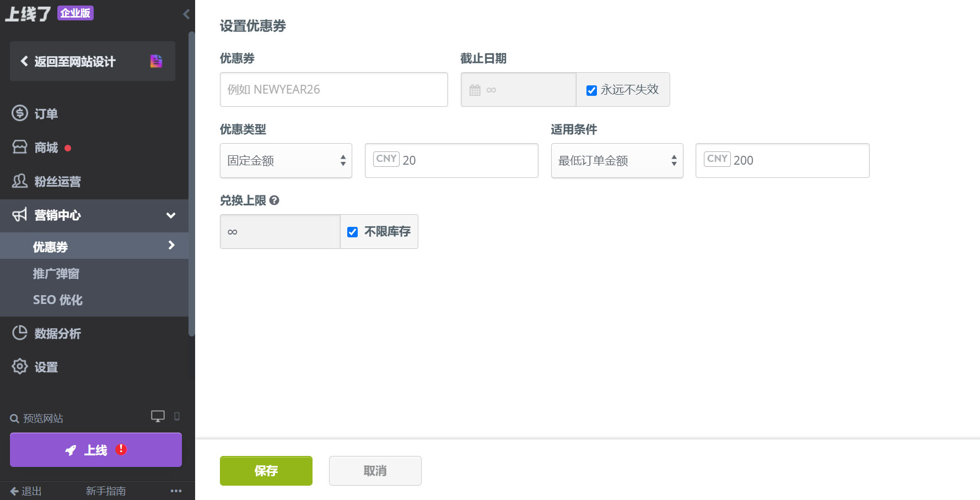Open SEO 优化 from the sidebar
Viewport: 980px width, 500px height.
[x=57, y=300]
